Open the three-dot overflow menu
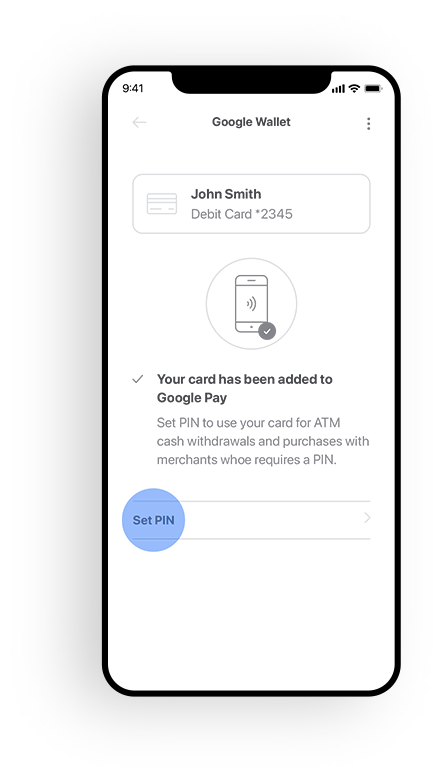 [x=368, y=124]
